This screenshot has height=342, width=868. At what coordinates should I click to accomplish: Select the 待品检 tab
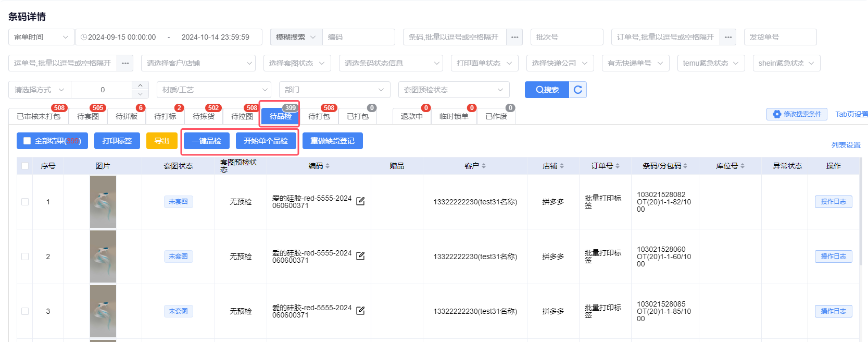(x=281, y=116)
